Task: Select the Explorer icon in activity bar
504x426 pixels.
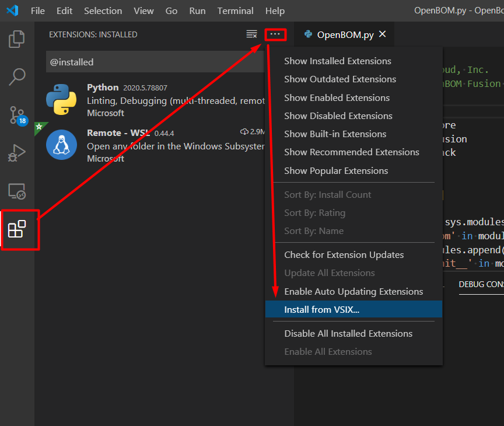Action: pyautogui.click(x=16, y=39)
